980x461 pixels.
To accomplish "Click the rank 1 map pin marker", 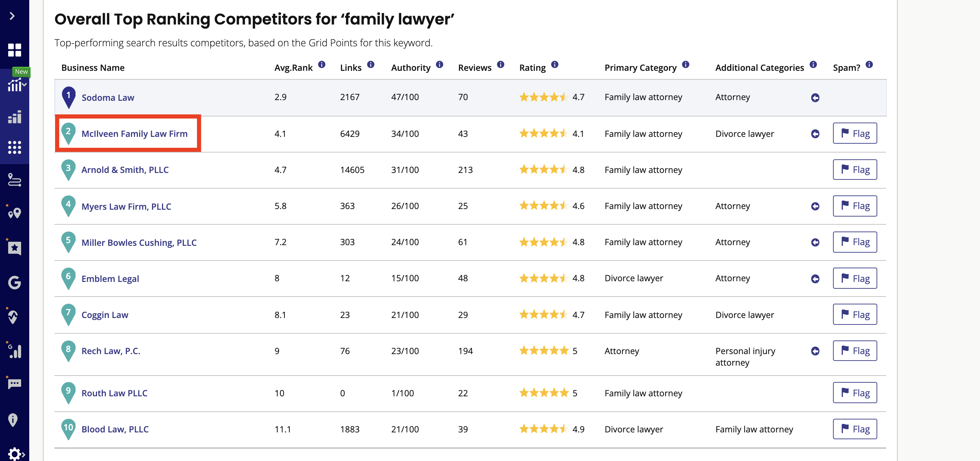I will [68, 97].
